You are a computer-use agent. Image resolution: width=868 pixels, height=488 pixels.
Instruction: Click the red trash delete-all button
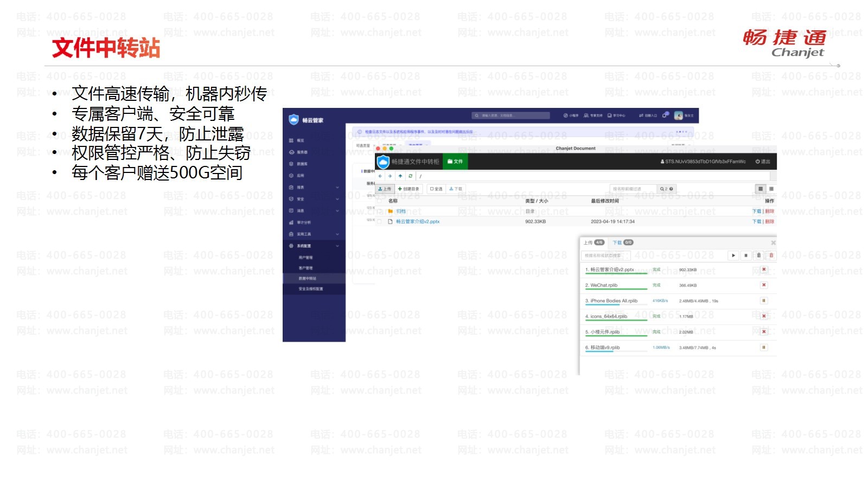[771, 255]
